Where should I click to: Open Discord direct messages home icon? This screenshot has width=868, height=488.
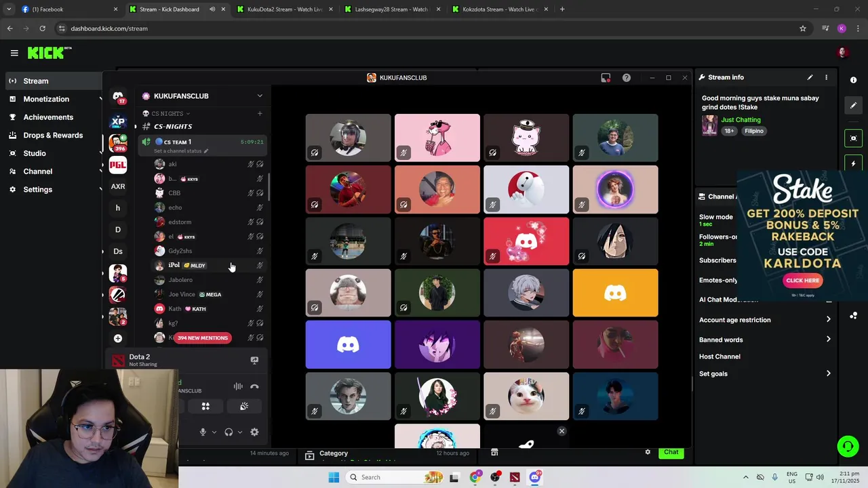pos(118,97)
